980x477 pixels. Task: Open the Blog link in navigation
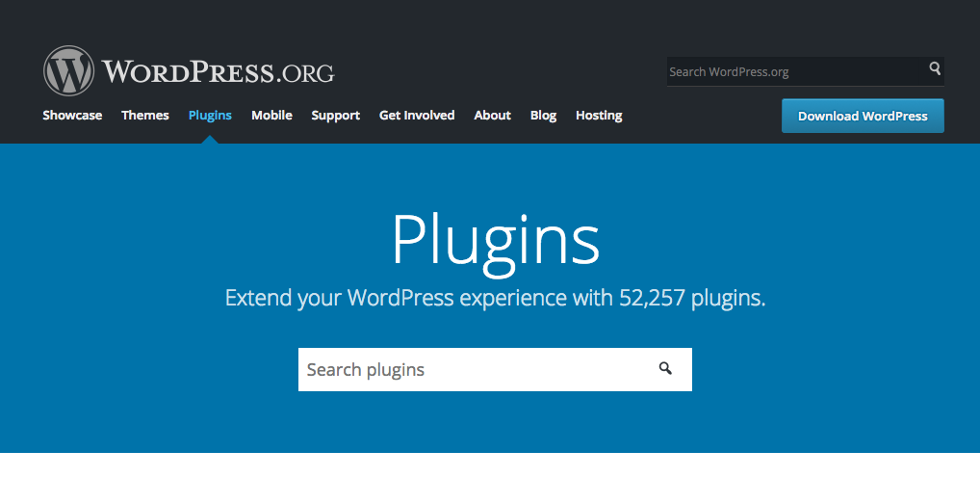pos(543,116)
